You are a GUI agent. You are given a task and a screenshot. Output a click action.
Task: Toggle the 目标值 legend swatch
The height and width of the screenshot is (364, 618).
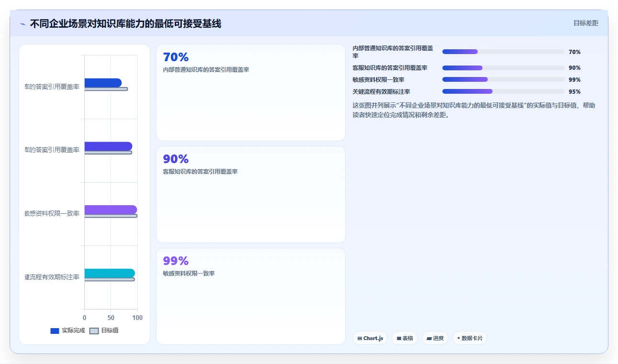pyautogui.click(x=94, y=331)
